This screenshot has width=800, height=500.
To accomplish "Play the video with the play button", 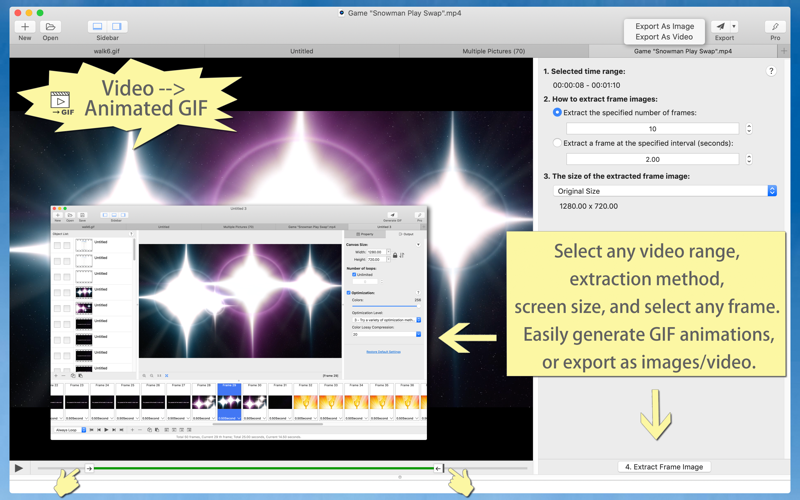I will pos(19,468).
